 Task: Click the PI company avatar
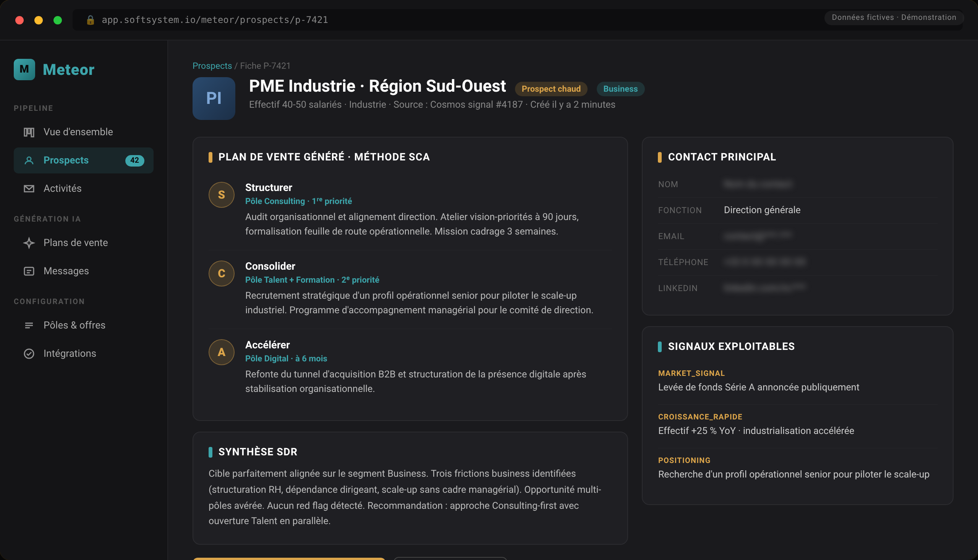tap(214, 99)
